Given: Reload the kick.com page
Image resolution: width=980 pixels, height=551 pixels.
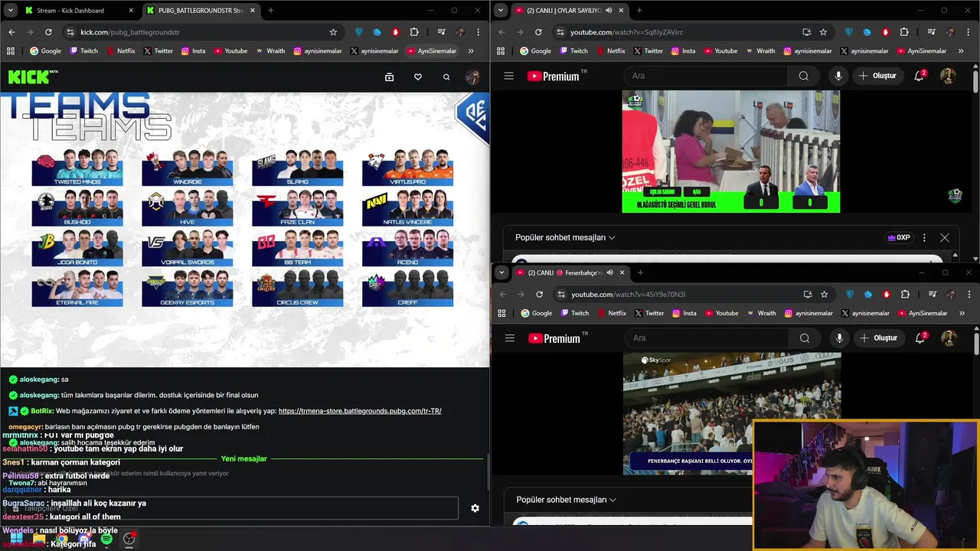Looking at the screenshot, I should click(48, 32).
